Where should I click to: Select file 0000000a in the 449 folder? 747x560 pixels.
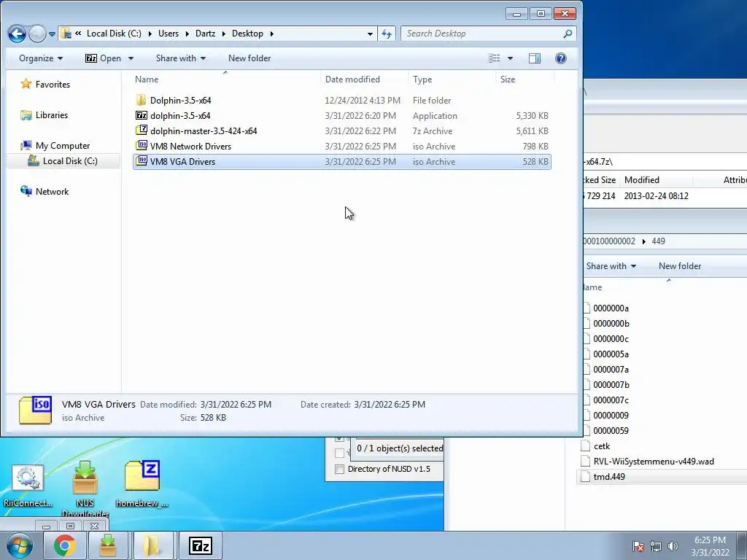click(611, 308)
